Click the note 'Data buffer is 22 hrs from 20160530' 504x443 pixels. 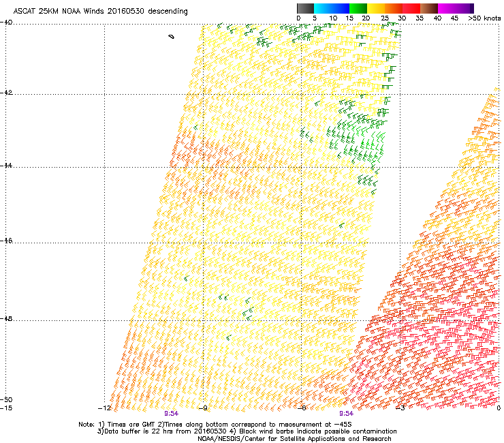(x=166, y=431)
